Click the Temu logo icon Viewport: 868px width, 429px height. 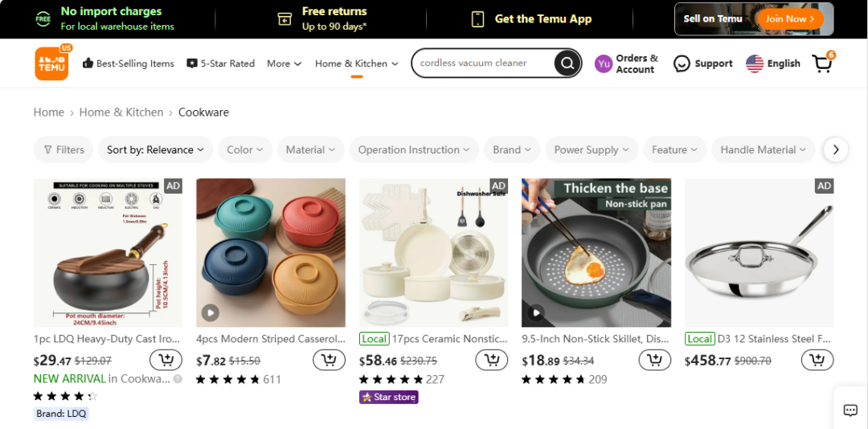pos(51,63)
